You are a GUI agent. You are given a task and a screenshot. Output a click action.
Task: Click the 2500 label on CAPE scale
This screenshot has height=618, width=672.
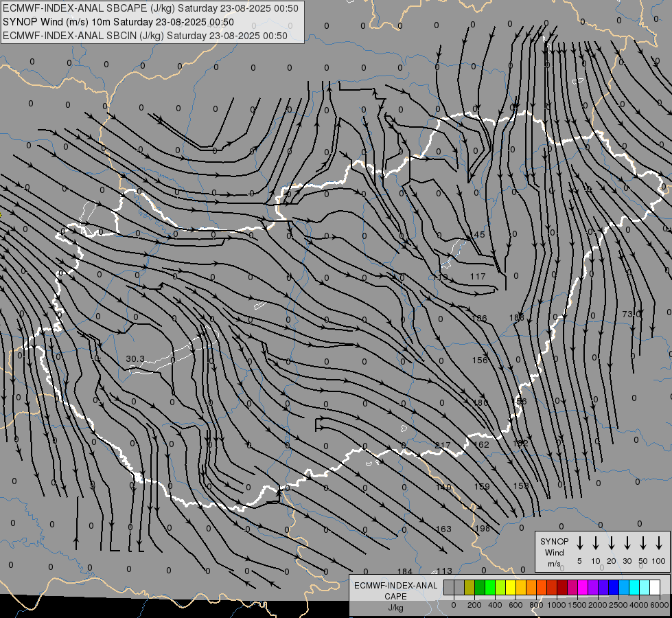[x=618, y=605]
